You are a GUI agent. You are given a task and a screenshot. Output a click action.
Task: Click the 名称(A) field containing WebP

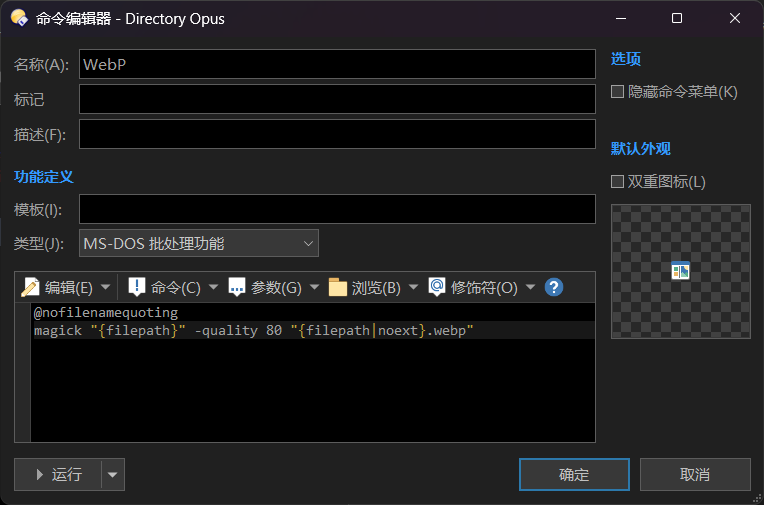[337, 64]
